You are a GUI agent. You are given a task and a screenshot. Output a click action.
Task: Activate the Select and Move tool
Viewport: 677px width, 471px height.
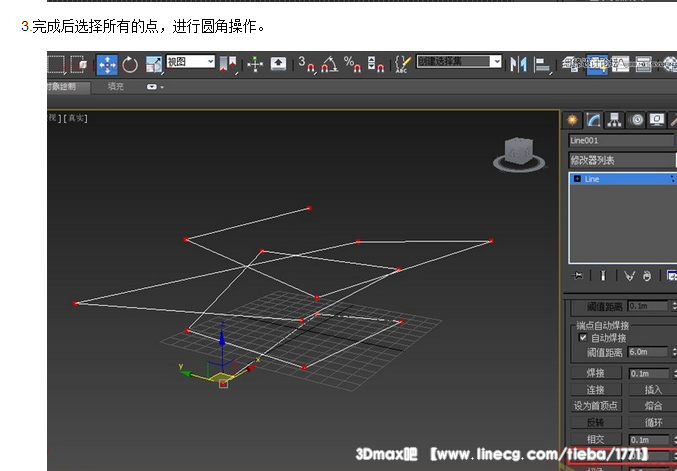click(x=107, y=65)
